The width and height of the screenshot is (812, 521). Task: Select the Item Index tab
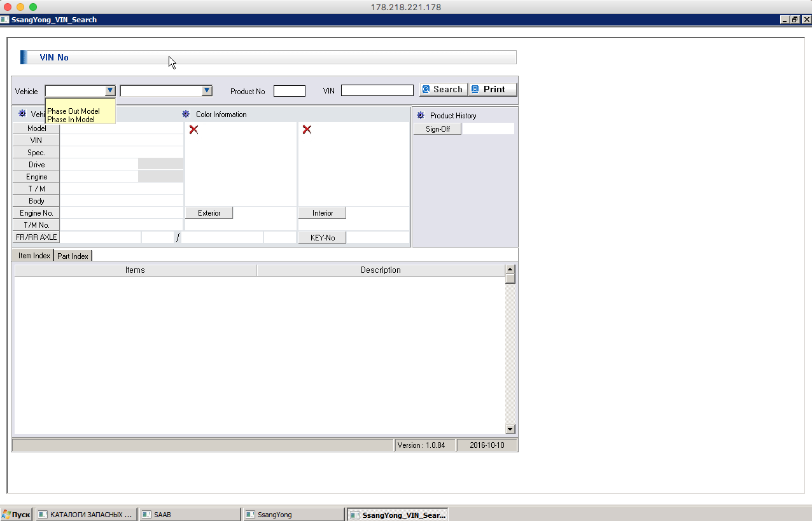click(34, 256)
